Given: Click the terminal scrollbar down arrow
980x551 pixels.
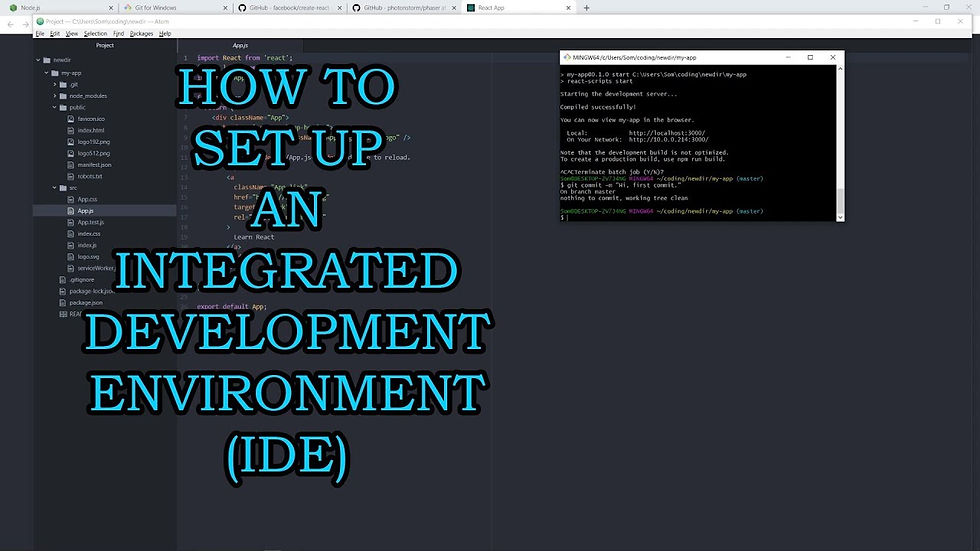Looking at the screenshot, I should click(x=840, y=217).
